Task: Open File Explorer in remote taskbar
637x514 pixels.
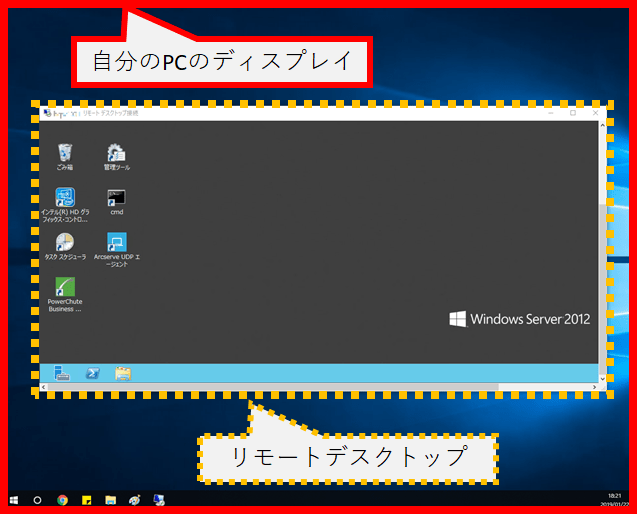Action: click(123, 373)
